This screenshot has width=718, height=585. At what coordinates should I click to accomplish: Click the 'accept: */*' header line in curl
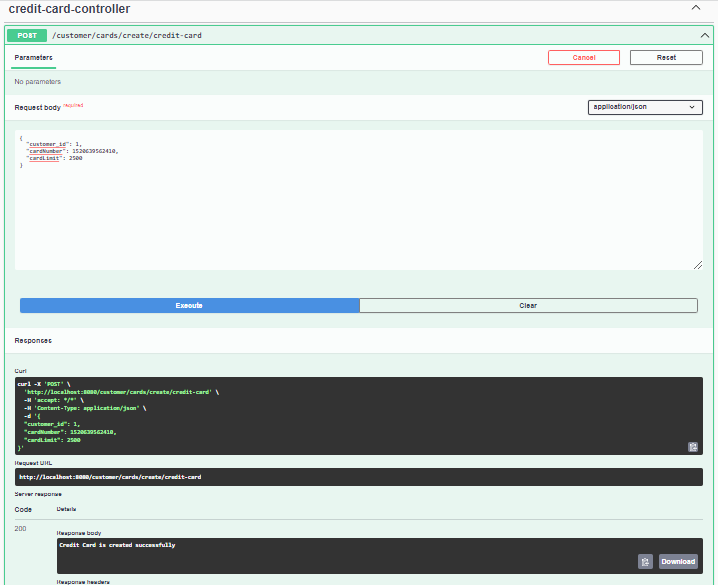(x=54, y=400)
